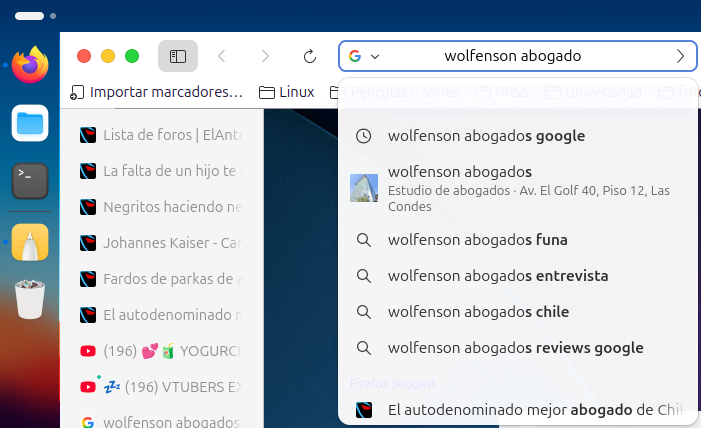Open YouTube tab YOGURCI in sidebar

click(161, 351)
